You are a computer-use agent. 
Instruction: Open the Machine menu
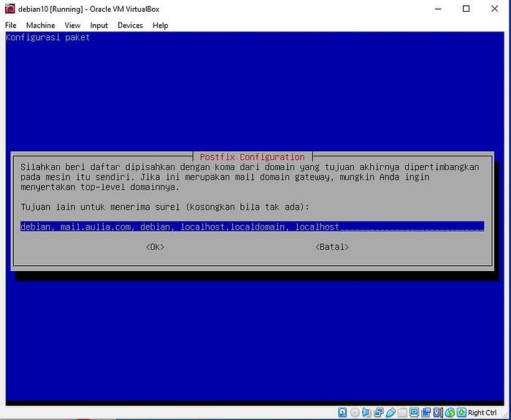click(40, 25)
